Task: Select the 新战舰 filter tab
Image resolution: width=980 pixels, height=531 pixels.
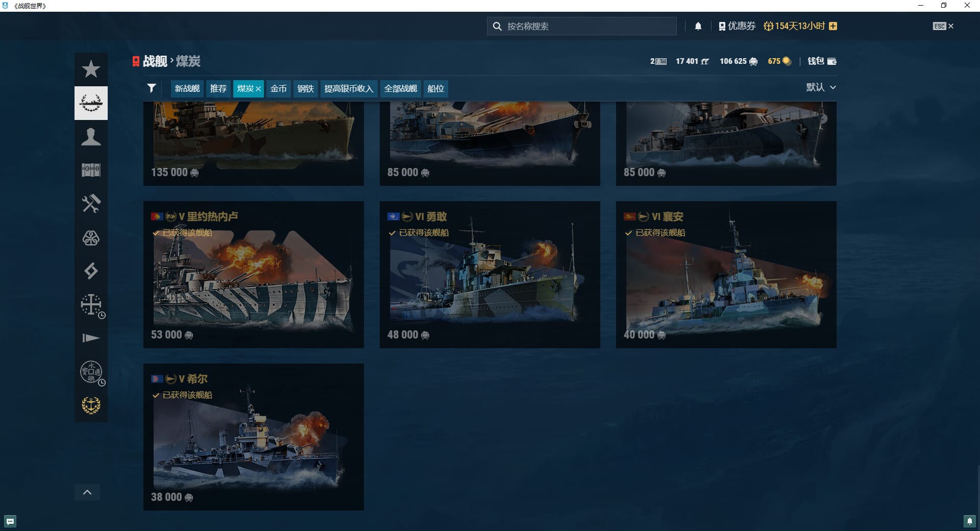Action: click(x=187, y=88)
